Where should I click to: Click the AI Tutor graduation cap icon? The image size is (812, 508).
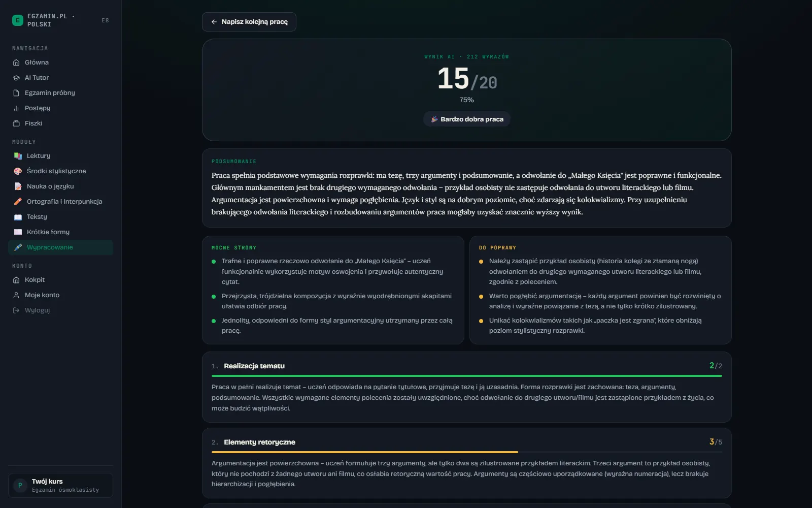click(16, 78)
